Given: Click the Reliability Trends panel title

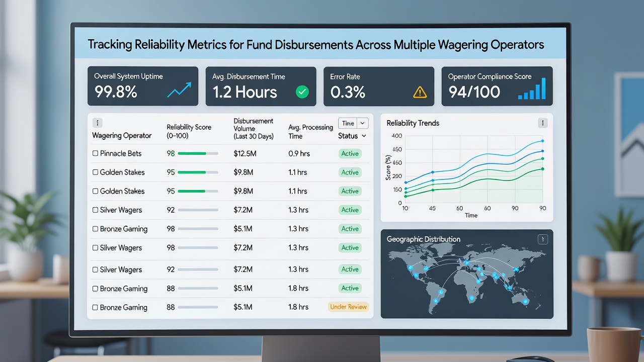Looking at the screenshot, I should click(413, 123).
